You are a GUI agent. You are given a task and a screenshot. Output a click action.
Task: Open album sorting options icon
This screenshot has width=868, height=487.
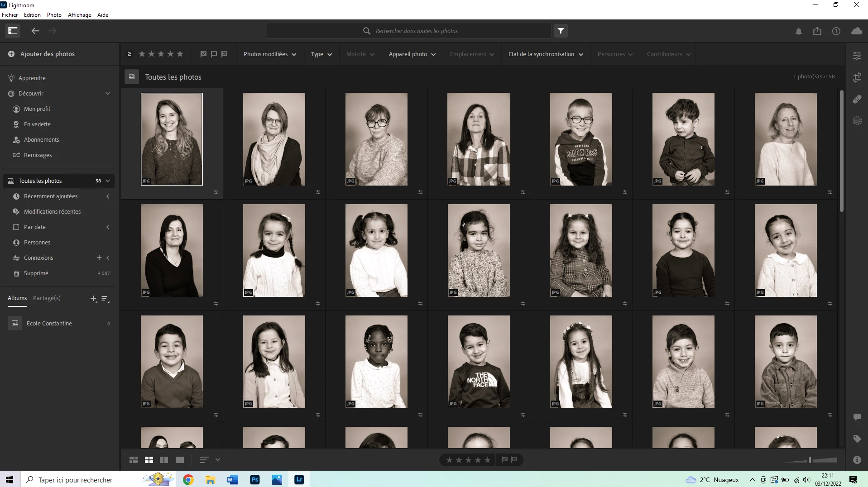(x=105, y=299)
